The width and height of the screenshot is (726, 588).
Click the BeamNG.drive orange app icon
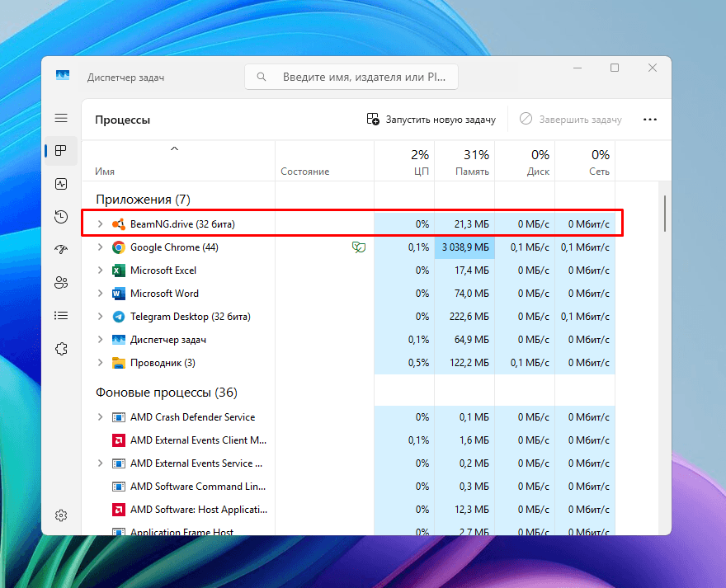[119, 224]
